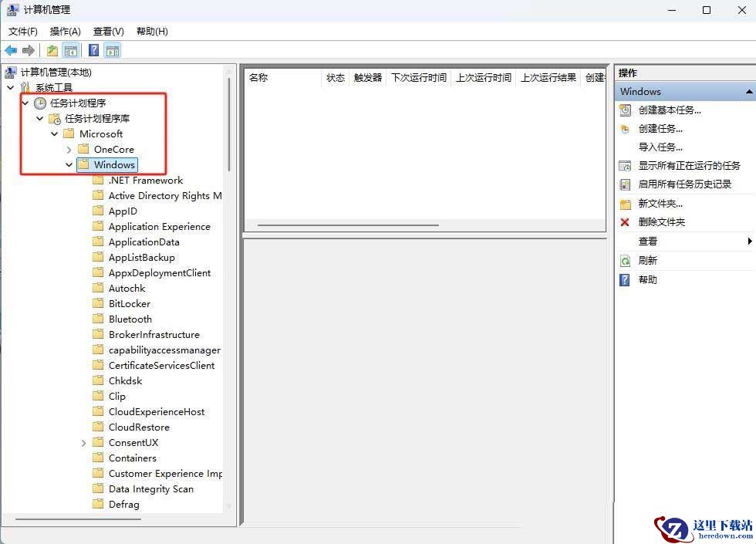Click the Microsoft folder icon
Screen dimensions: 756x544
pyautogui.click(x=69, y=133)
